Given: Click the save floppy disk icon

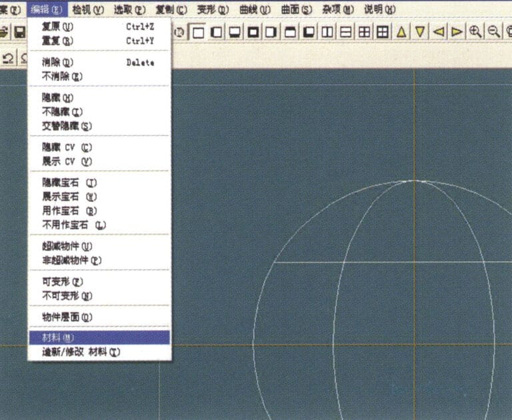Looking at the screenshot, I should coord(19,32).
